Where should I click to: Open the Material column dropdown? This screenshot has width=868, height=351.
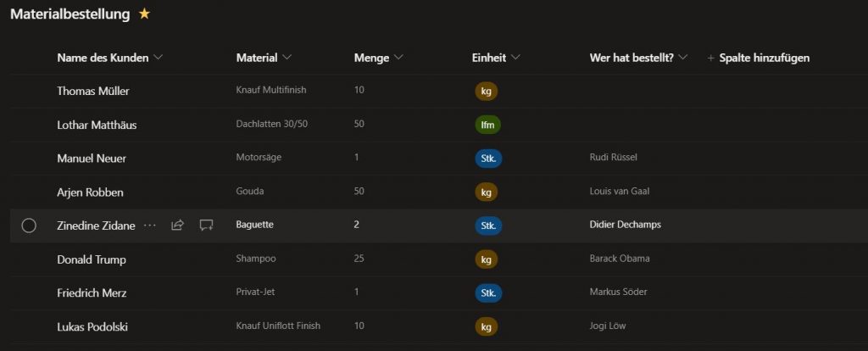pyautogui.click(x=287, y=58)
